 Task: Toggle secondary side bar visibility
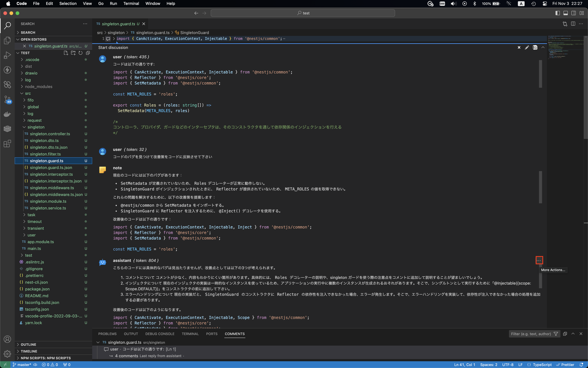tap(574, 13)
